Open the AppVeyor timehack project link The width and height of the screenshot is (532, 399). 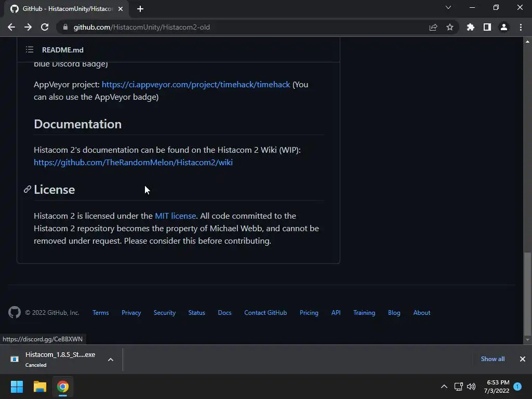196,85
